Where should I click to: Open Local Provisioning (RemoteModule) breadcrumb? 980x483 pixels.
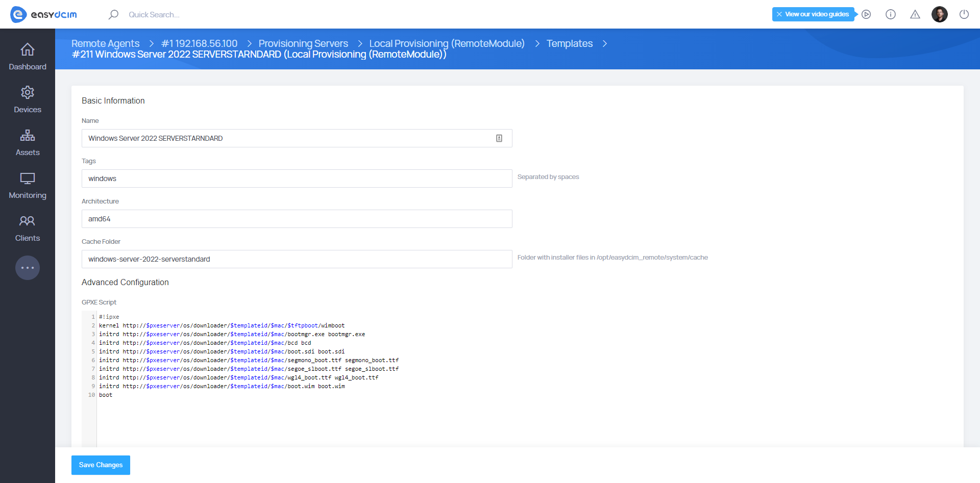tap(447, 43)
